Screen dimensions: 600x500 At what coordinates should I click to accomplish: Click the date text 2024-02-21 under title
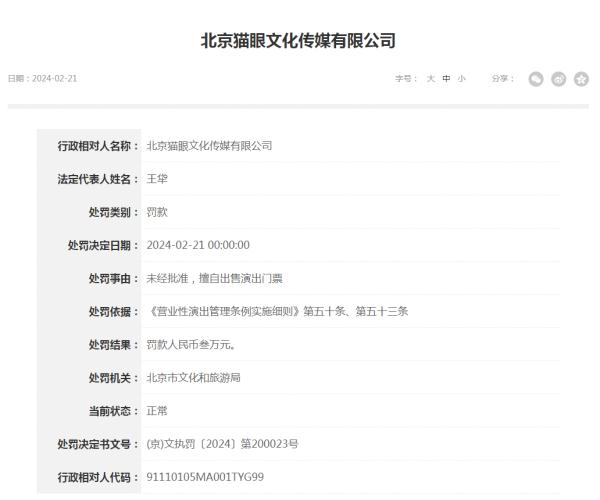point(54,78)
